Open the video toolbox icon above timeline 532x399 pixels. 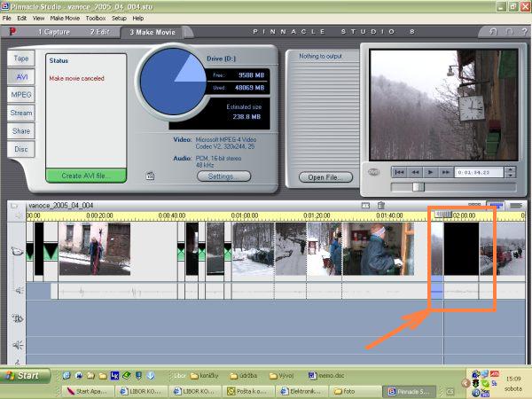tap(15, 206)
